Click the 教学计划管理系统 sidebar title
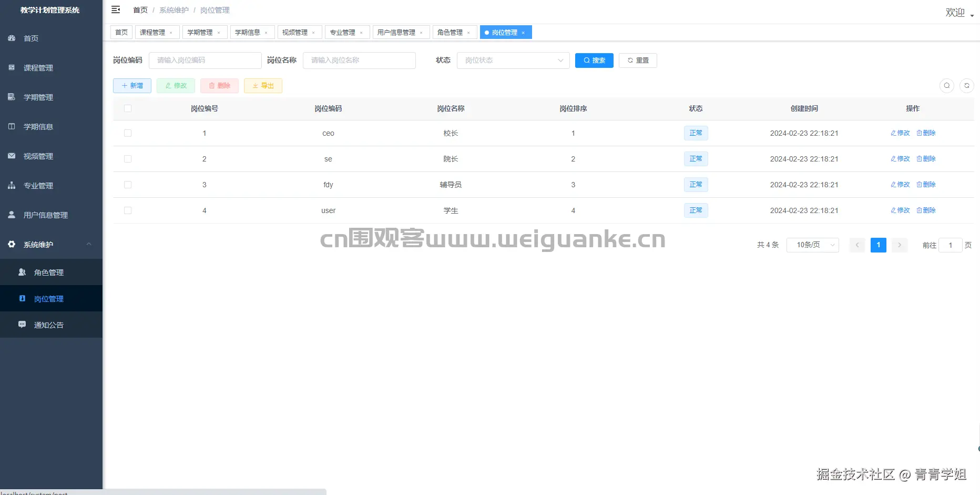 pos(50,10)
